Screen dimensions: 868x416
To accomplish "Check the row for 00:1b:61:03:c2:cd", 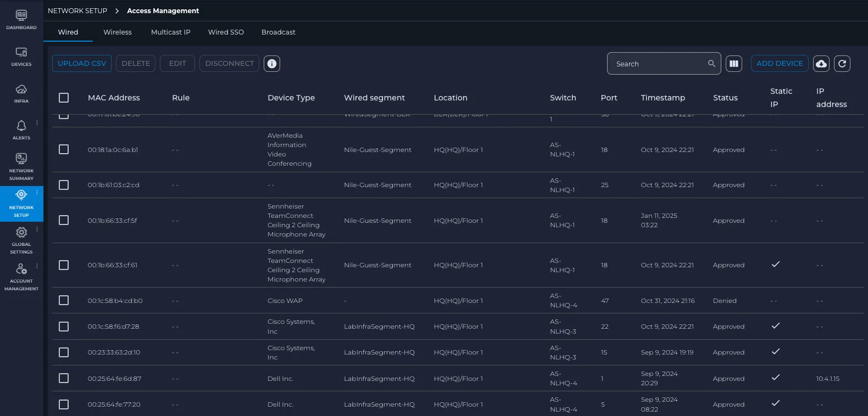I will click(x=64, y=185).
